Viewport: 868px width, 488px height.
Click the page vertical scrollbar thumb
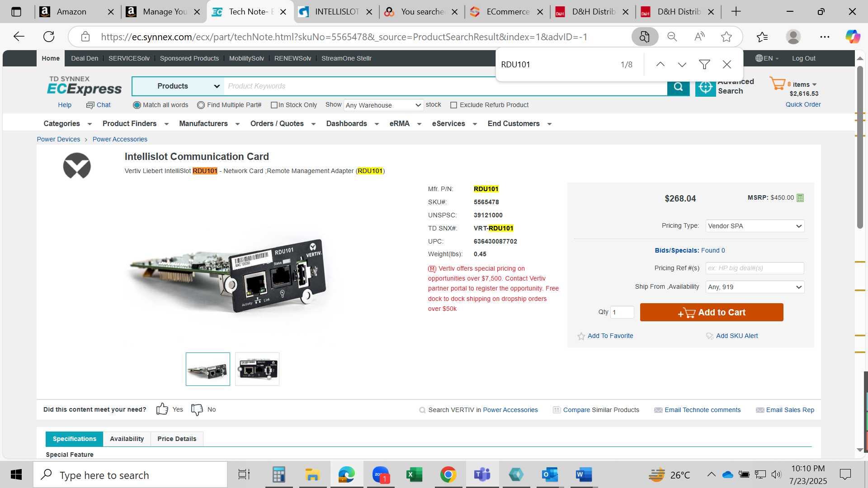(860, 147)
